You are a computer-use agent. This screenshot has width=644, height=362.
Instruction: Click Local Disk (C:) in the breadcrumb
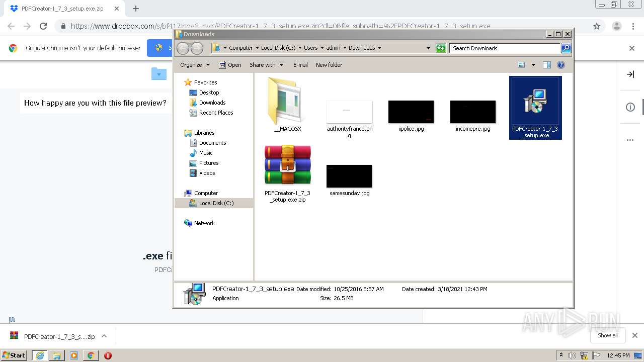[278, 48]
